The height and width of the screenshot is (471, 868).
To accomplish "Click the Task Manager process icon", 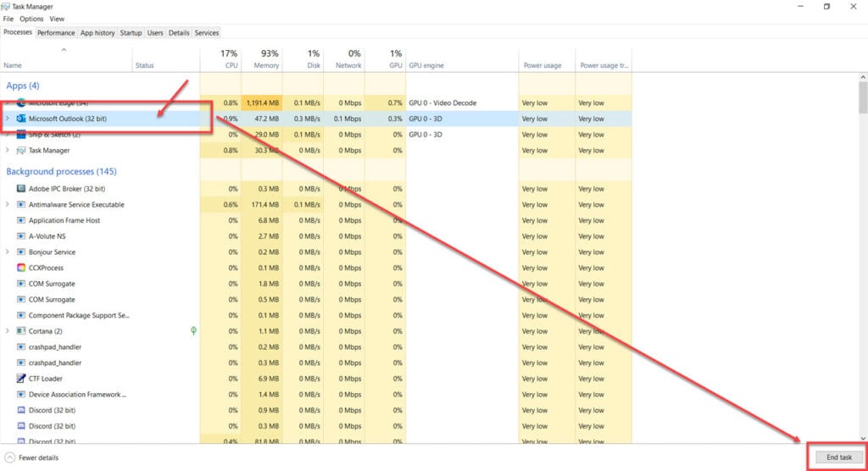I will pos(21,151).
